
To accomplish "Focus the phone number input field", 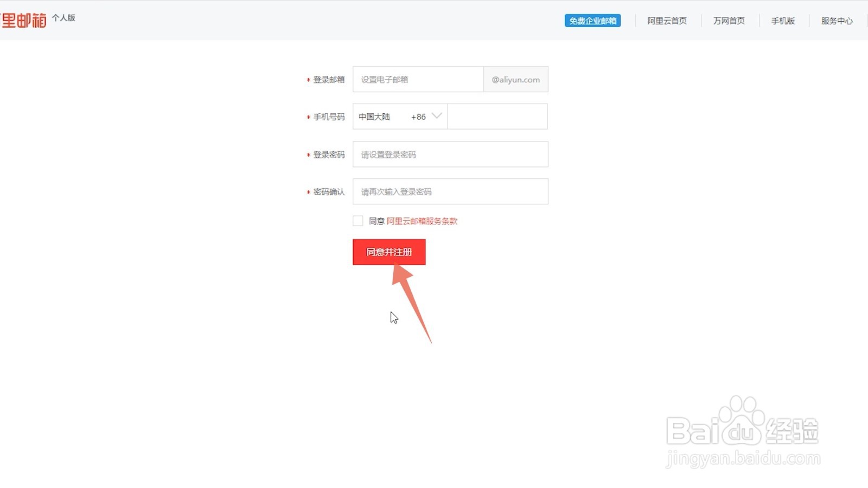I will pyautogui.click(x=497, y=117).
